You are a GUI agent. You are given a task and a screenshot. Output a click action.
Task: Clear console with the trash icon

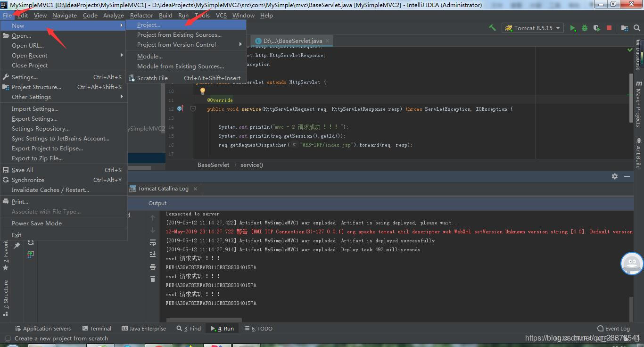[153, 279]
